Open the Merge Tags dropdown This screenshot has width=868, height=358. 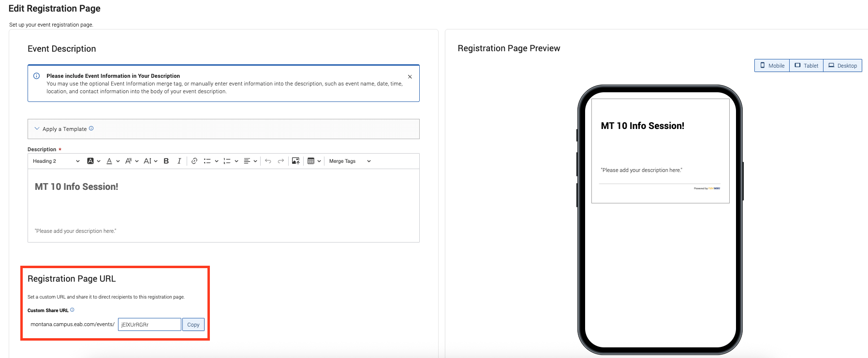coord(350,161)
